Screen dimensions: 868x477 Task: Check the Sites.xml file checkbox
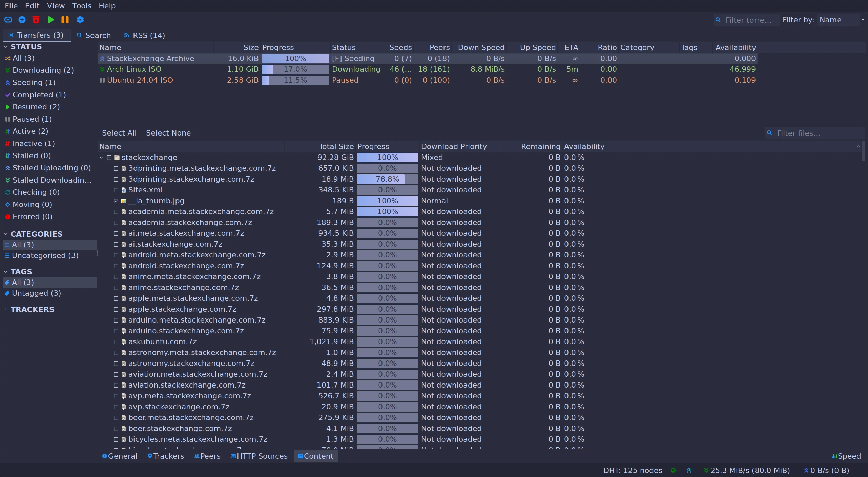coord(116,190)
